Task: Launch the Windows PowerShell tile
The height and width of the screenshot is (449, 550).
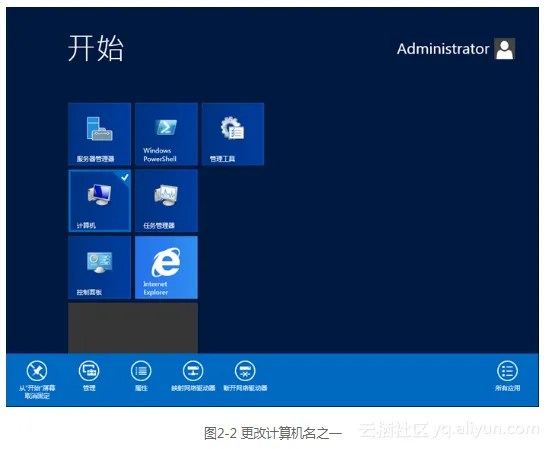Action: [x=166, y=134]
